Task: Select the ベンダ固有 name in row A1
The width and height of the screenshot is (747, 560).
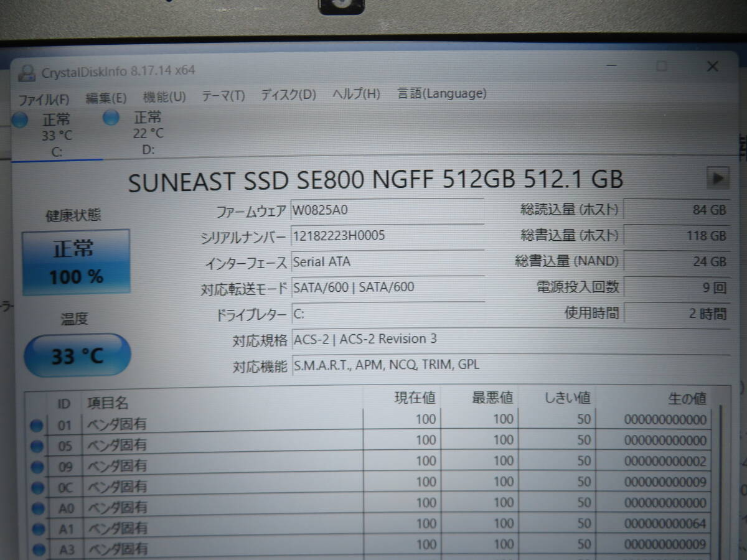Action: point(118,528)
